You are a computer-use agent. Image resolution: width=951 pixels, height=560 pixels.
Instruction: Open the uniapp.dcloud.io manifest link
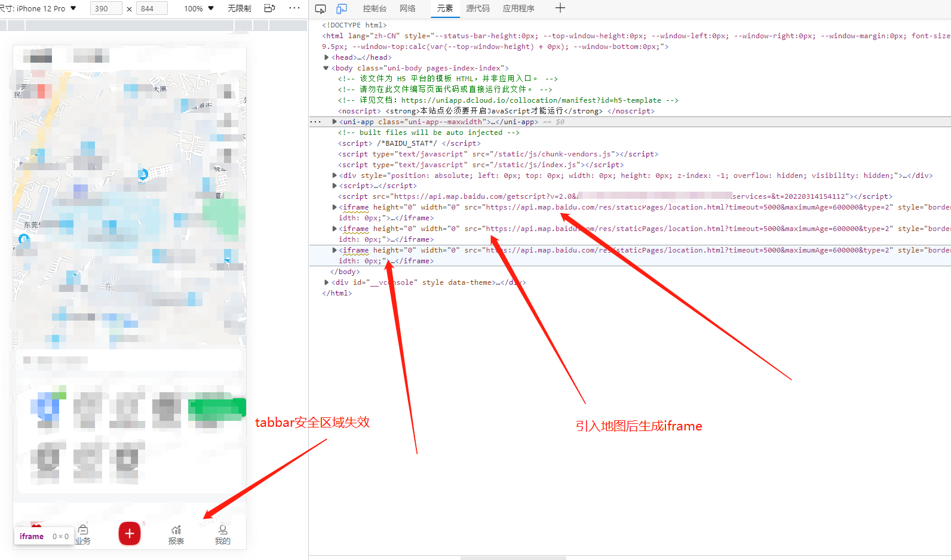[531, 100]
